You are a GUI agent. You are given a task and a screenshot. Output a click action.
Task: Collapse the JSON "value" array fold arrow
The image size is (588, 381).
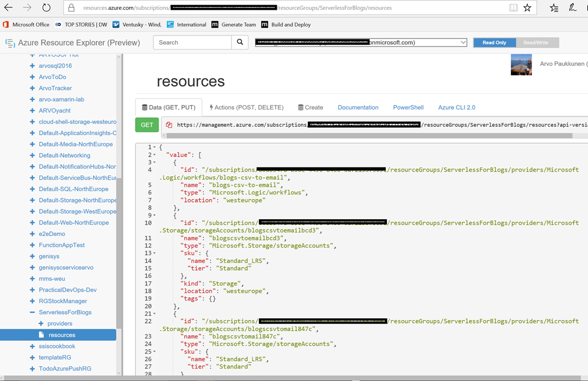[x=154, y=155]
